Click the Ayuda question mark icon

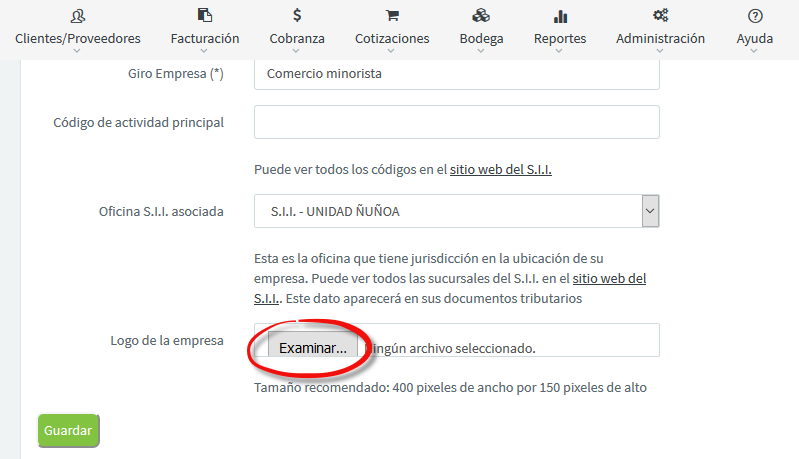(x=754, y=16)
